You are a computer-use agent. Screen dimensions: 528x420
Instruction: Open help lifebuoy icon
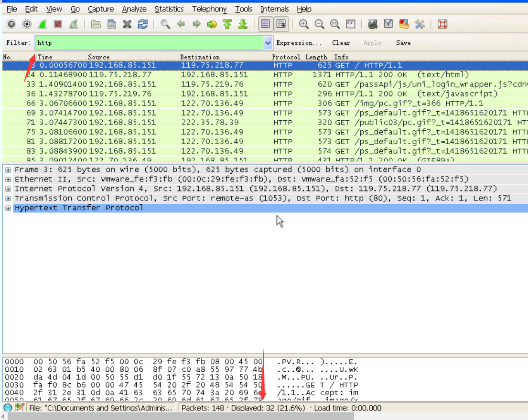click(x=442, y=24)
